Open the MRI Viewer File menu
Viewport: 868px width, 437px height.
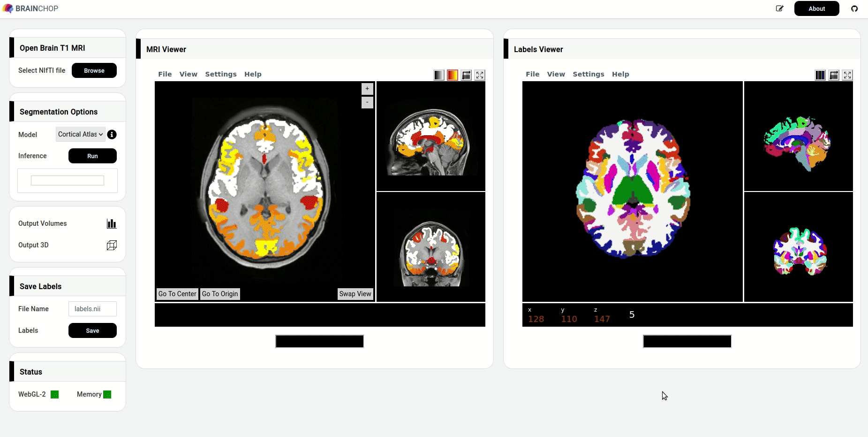[x=165, y=74]
